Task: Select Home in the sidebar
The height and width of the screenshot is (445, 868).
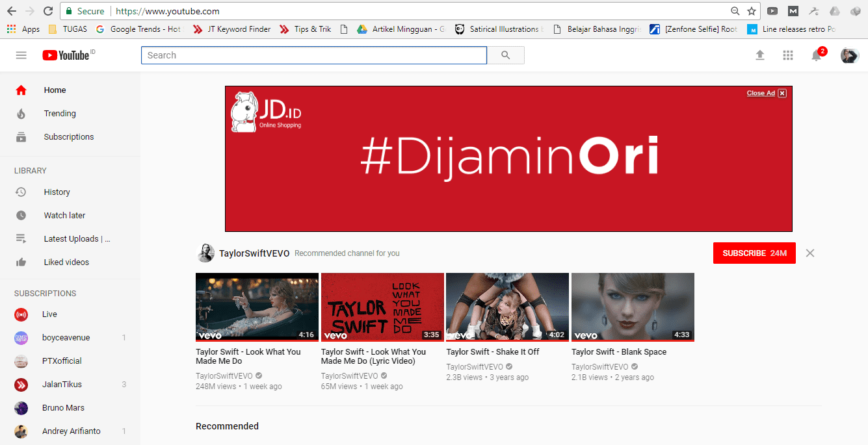Action: 70,90
